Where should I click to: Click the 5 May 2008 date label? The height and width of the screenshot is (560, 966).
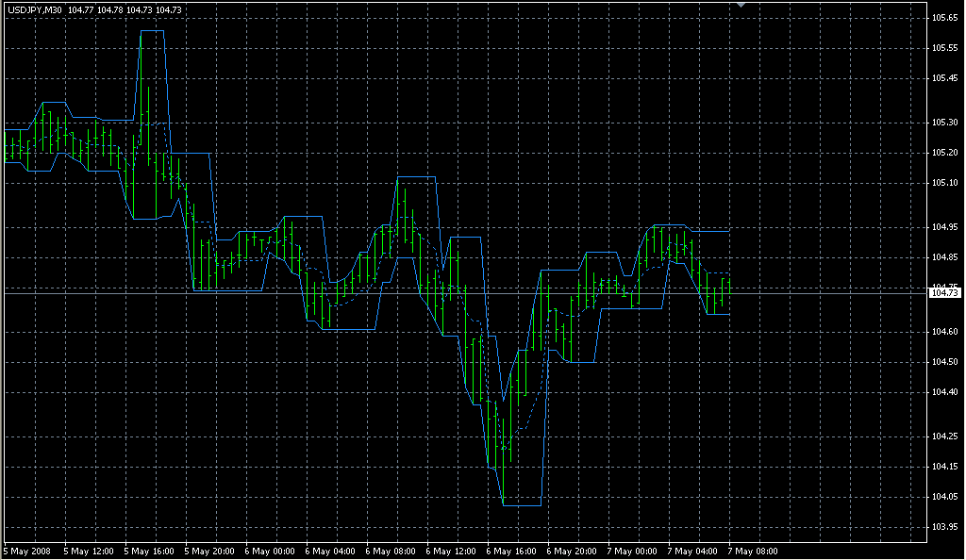[28, 551]
